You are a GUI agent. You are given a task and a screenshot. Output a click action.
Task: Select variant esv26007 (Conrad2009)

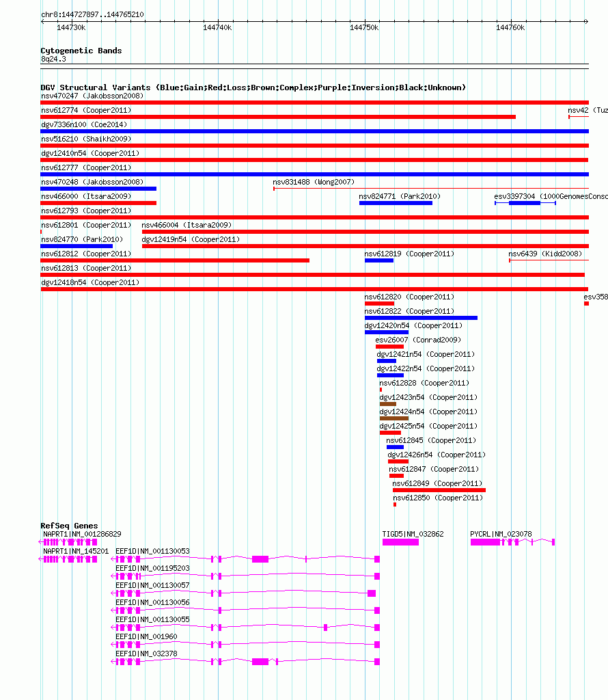[x=418, y=340]
